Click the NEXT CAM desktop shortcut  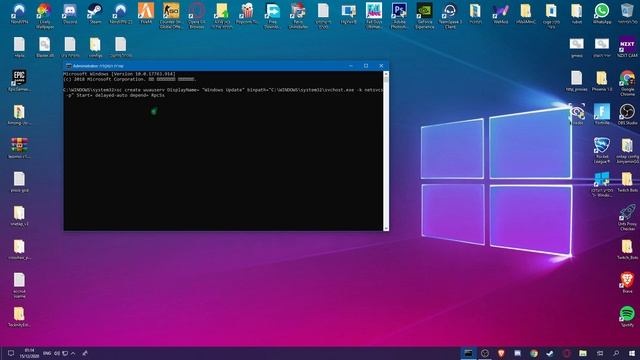click(627, 47)
